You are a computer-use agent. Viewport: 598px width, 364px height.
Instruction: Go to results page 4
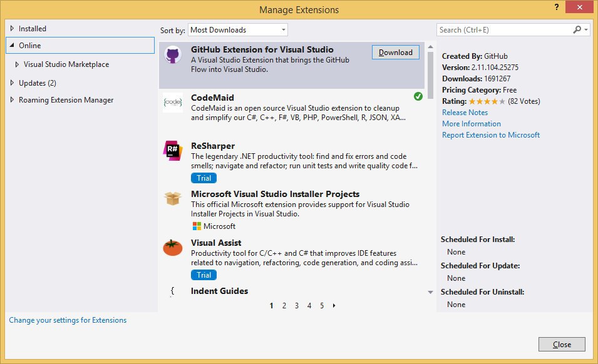click(309, 305)
